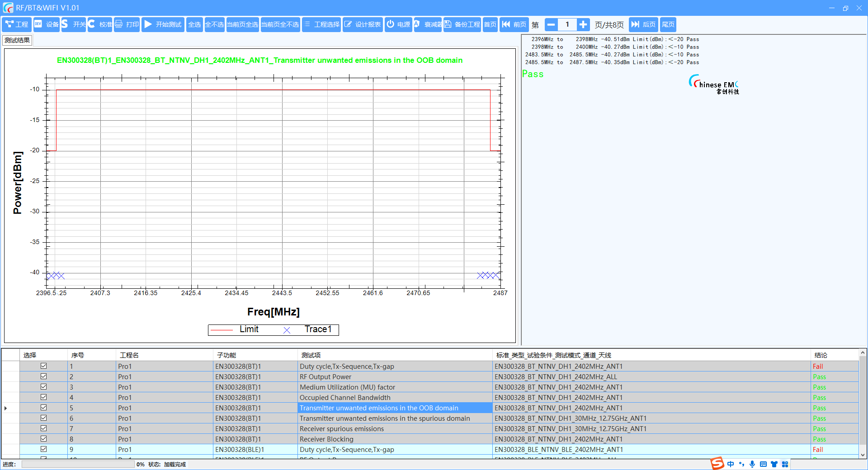Viewport: 868px width, 470px height.
Task: Uncheck the checkbox for RF Output Power row
Action: pyautogui.click(x=44, y=376)
